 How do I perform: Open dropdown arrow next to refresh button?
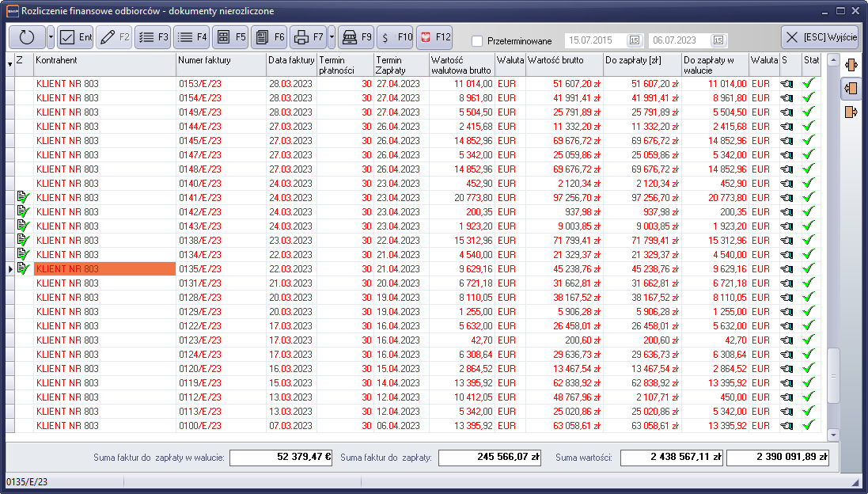(51, 37)
